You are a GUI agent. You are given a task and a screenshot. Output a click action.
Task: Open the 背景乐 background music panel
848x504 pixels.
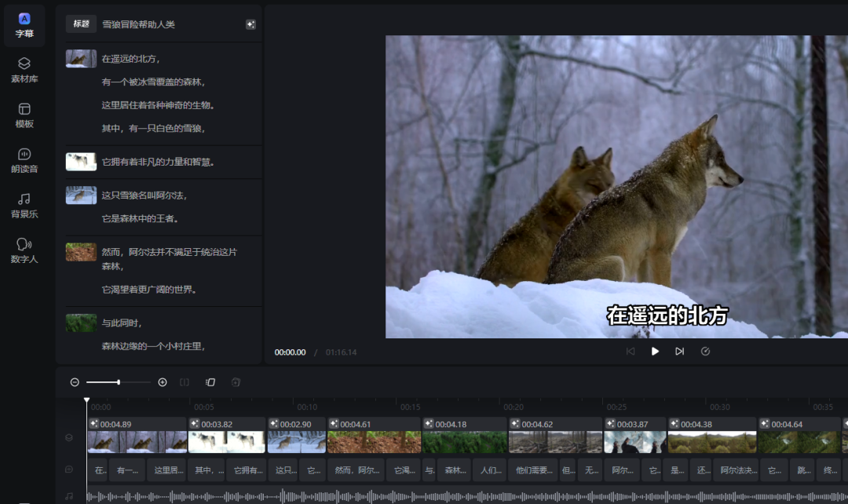[x=24, y=206]
